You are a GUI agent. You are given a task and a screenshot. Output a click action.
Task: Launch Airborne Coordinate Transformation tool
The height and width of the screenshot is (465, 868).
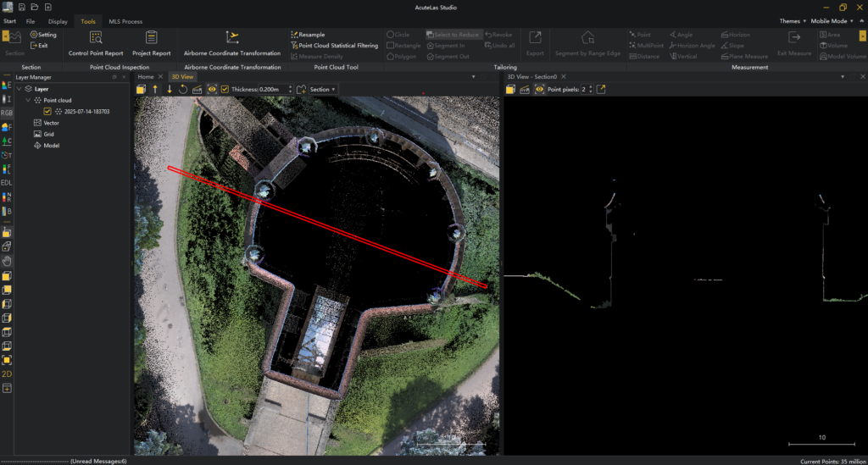pyautogui.click(x=231, y=42)
